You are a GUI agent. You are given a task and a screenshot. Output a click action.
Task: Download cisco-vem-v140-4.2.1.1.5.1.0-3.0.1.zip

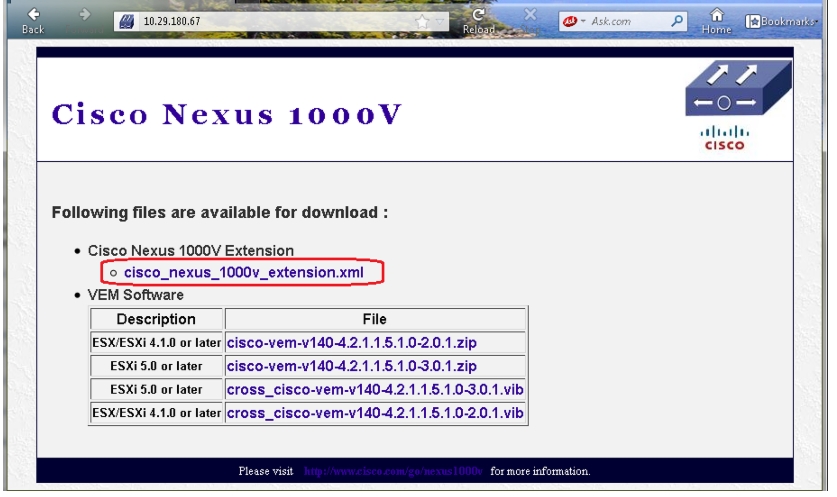351,366
